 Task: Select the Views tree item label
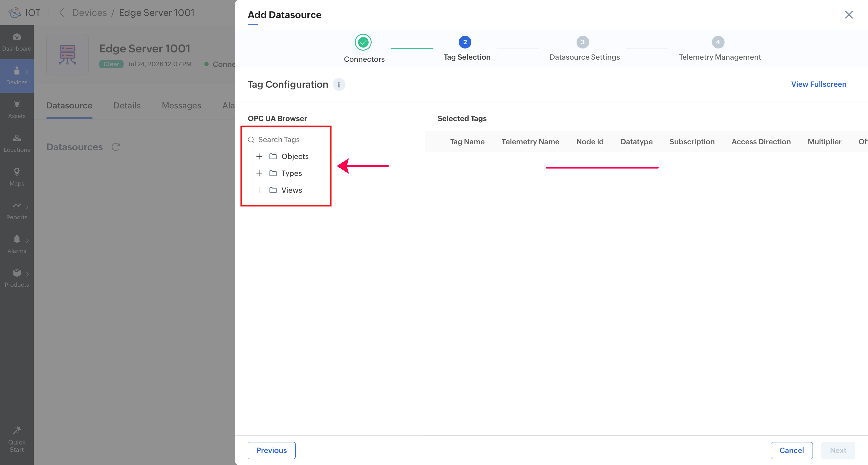point(291,190)
